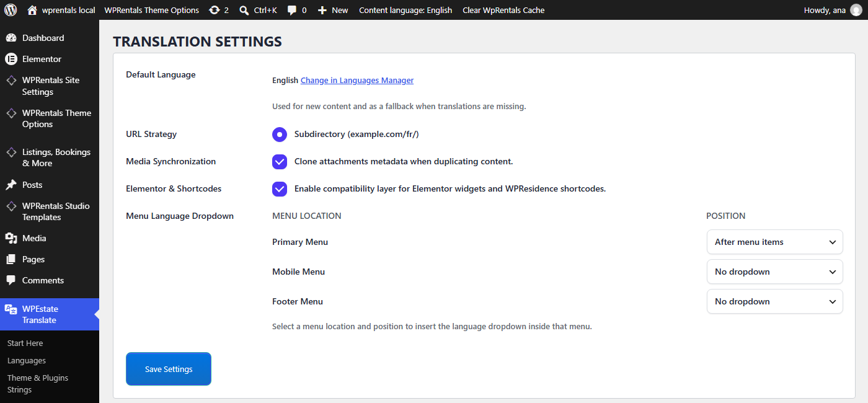Viewport: 868px width, 403px height.
Task: Open Theme & Plugins Strings submenu
Action: 38,384
